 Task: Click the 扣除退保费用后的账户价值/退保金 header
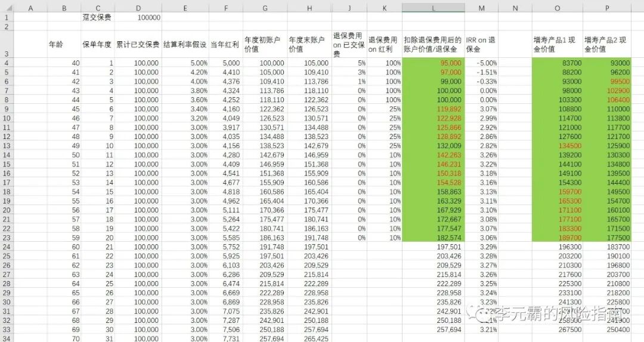tap(434, 44)
